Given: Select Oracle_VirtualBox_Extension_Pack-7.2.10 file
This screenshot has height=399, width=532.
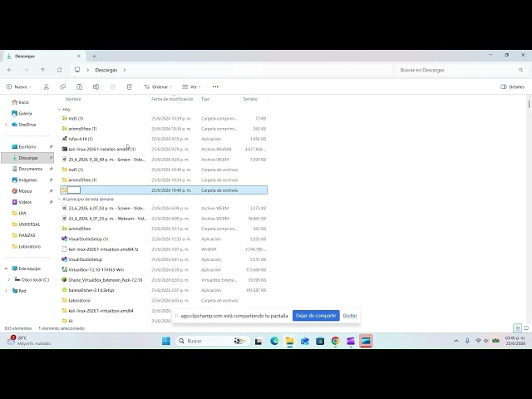Looking at the screenshot, I should [x=164, y=280].
